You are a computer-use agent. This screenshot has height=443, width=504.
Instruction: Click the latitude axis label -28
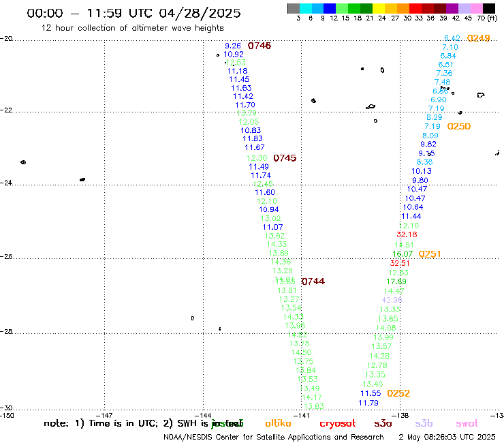pyautogui.click(x=6, y=332)
